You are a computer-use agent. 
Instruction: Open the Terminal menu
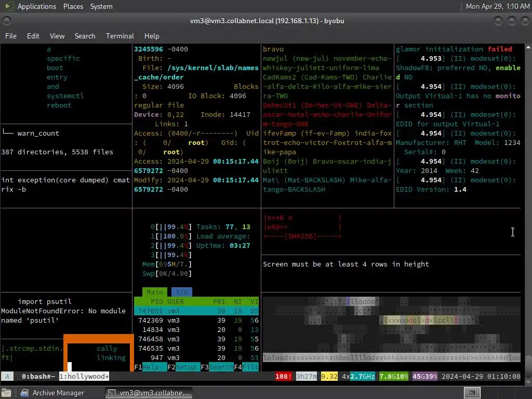click(120, 36)
